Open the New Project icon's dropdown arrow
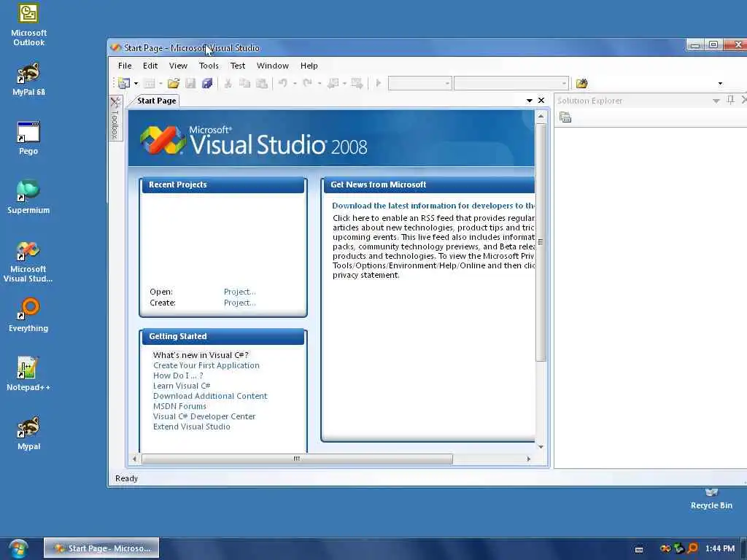 pos(136,84)
